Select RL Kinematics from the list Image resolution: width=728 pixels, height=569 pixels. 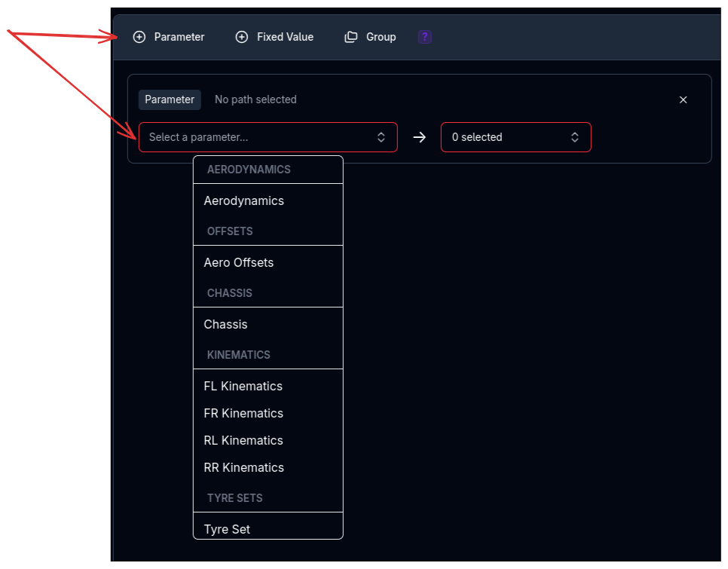pos(243,440)
